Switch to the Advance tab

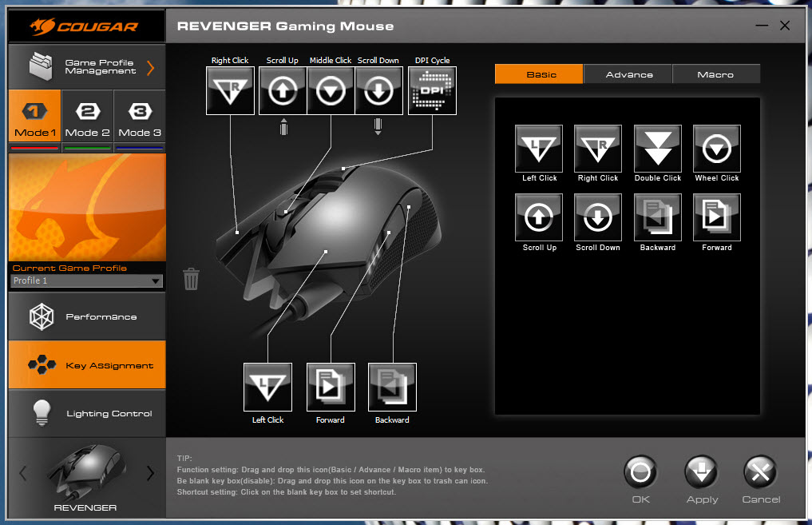click(x=628, y=74)
